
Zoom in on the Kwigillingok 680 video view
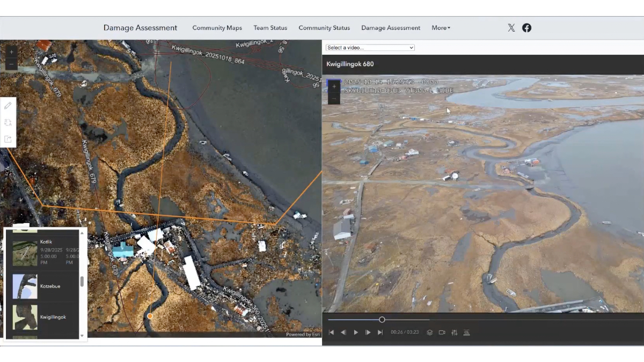(334, 86)
